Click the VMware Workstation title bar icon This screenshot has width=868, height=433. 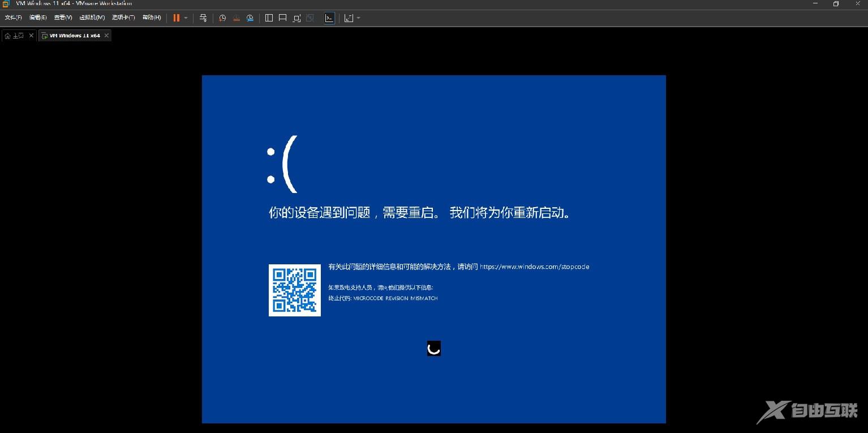coord(6,3)
